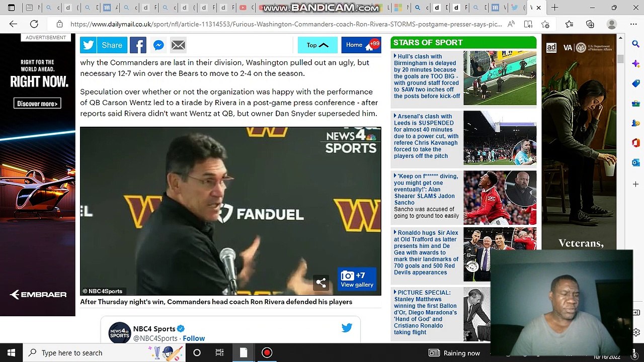Screen dimensions: 644x362
Task: Add this page to favorites
Action: click(x=545, y=24)
